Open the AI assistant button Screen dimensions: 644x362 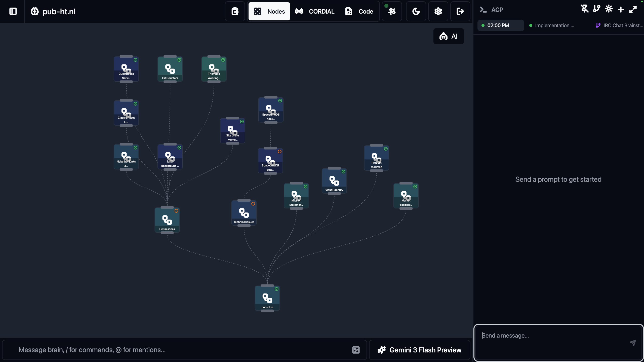[x=449, y=36]
